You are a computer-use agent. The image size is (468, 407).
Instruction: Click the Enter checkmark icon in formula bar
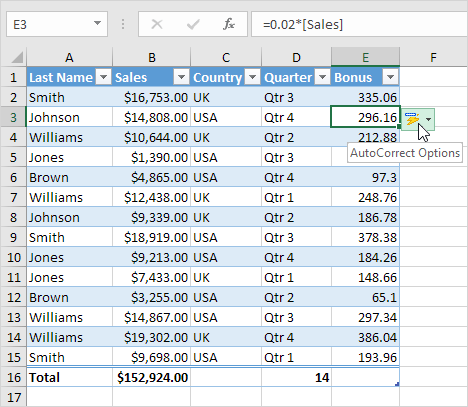click(x=193, y=24)
